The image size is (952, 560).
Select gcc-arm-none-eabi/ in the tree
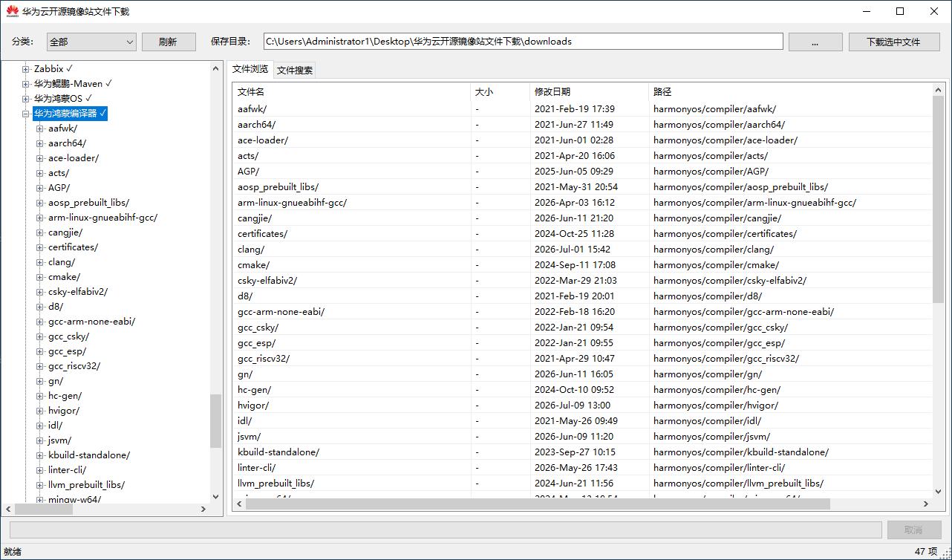click(x=91, y=322)
